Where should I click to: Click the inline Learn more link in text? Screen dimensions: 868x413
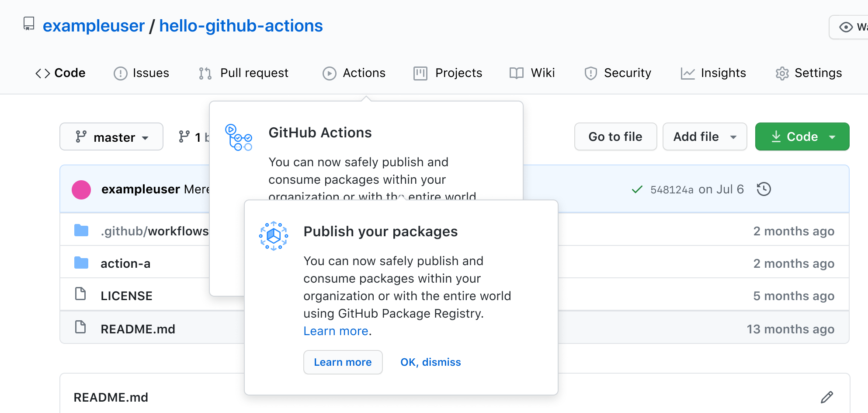tap(336, 331)
